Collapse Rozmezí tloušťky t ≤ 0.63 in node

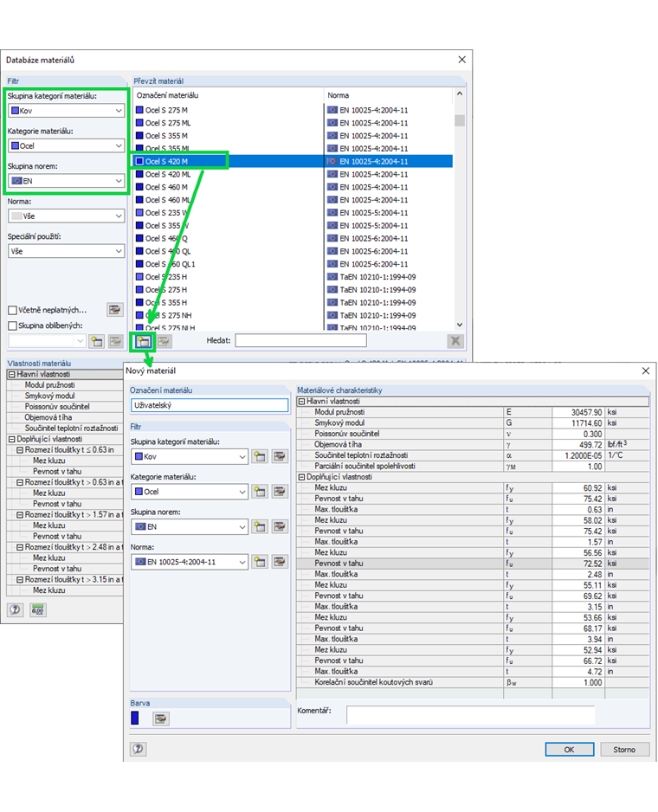click(x=20, y=450)
